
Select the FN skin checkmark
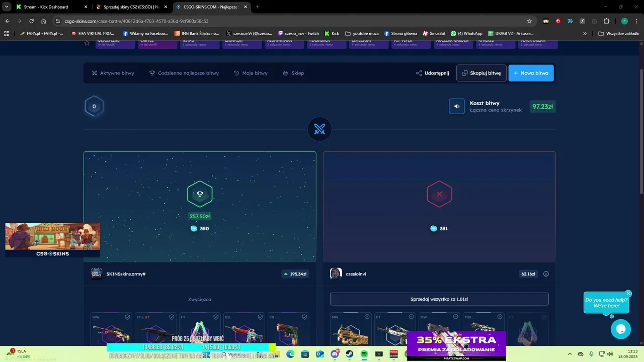[304, 317]
